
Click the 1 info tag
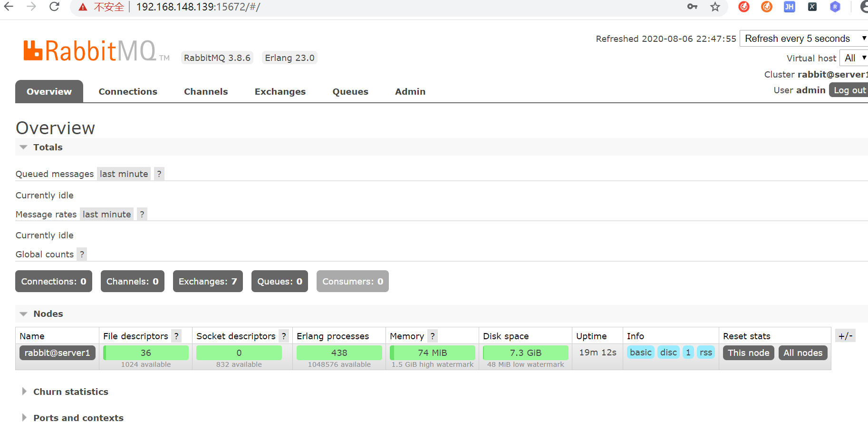(688, 352)
